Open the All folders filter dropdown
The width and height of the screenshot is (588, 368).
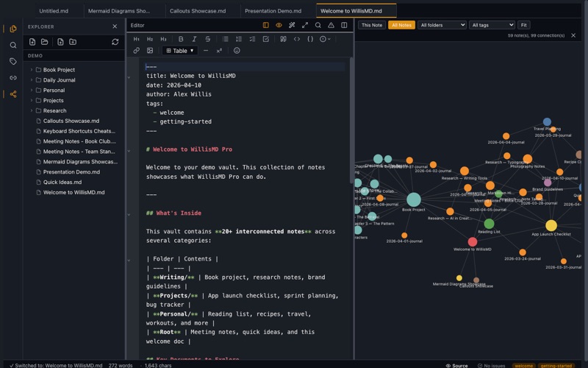[442, 25]
